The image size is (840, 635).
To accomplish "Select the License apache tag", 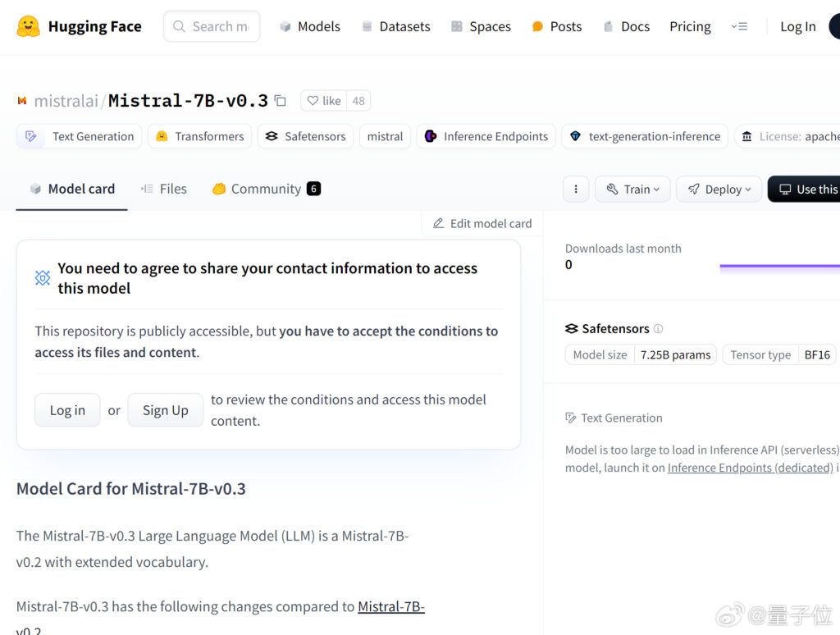I will [787, 137].
